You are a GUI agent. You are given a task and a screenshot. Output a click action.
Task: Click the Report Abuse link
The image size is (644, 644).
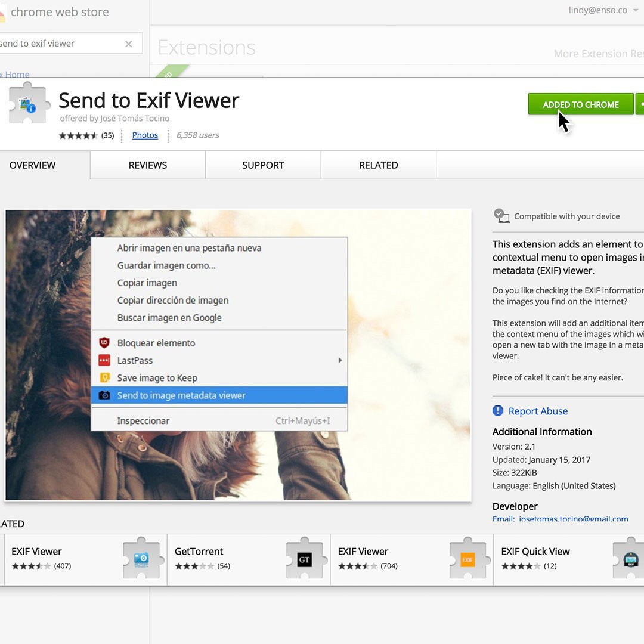coord(538,411)
